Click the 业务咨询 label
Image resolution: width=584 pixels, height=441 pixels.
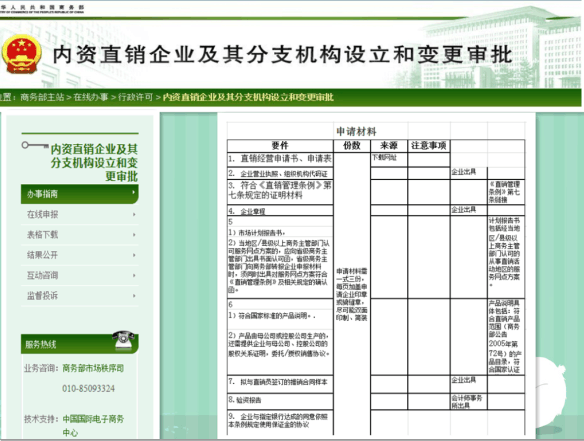click(42, 368)
